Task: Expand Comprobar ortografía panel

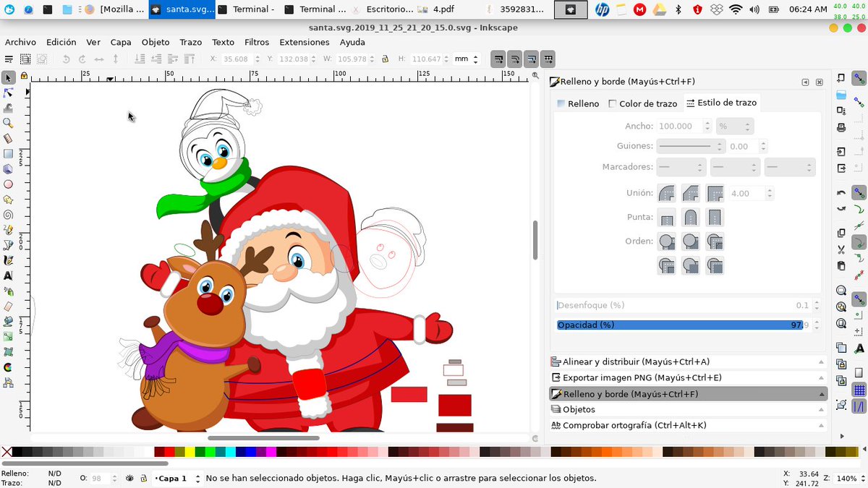Action: tap(688, 425)
